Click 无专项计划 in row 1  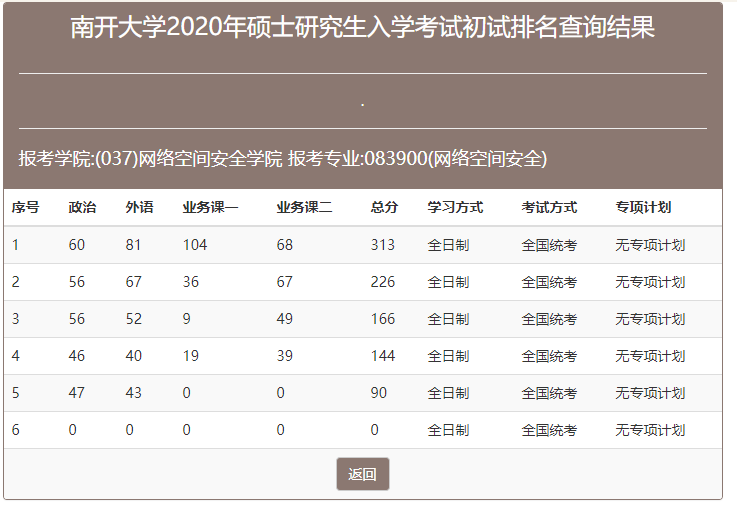coord(650,245)
